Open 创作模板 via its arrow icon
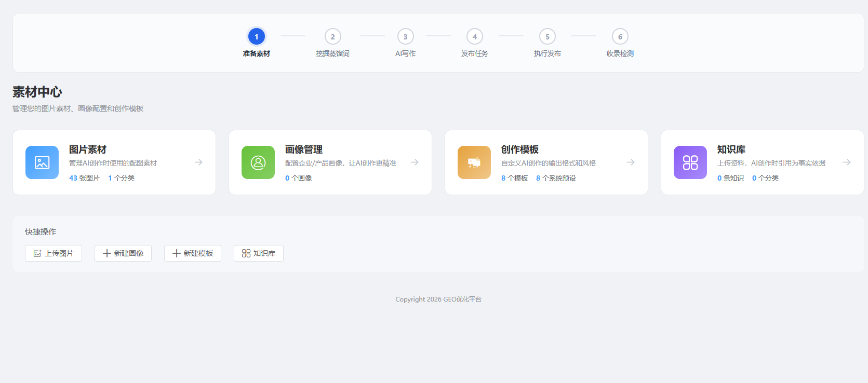 click(631, 162)
